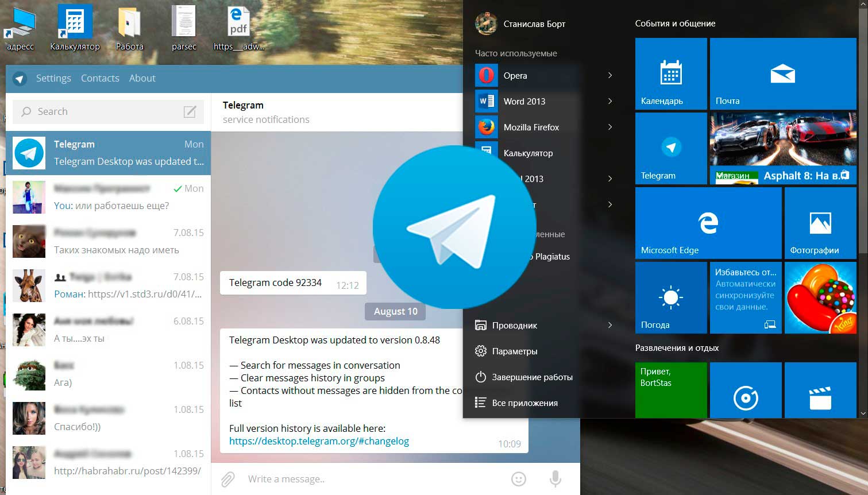Viewport: 868px width, 495px height.
Task: Open the chat saying или работаешь еще?
Action: point(108,197)
